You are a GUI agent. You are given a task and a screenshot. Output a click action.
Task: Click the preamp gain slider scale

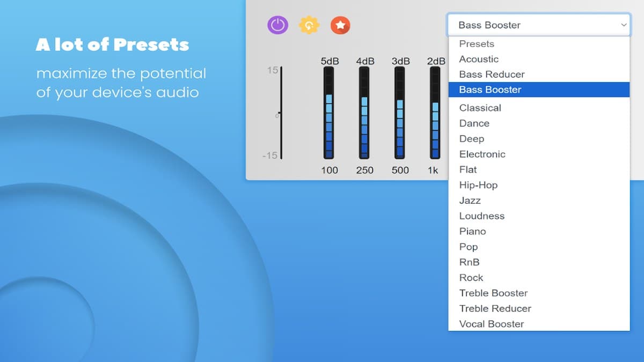281,113
